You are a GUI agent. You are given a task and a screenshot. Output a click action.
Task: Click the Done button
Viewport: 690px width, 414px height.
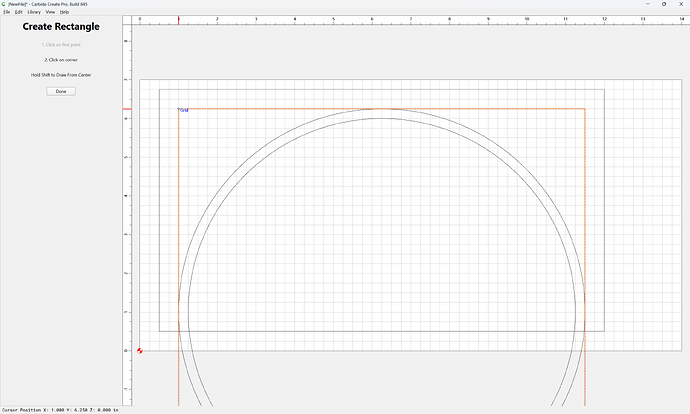click(61, 91)
